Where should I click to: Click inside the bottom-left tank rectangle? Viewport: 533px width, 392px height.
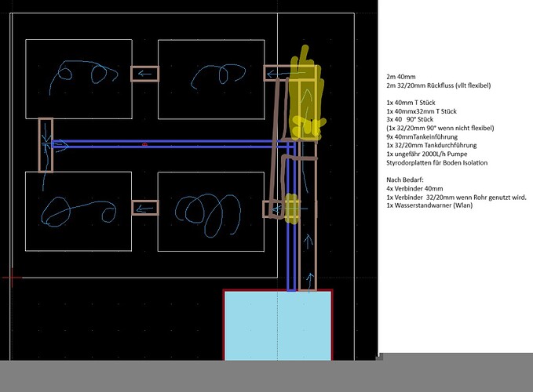point(78,212)
